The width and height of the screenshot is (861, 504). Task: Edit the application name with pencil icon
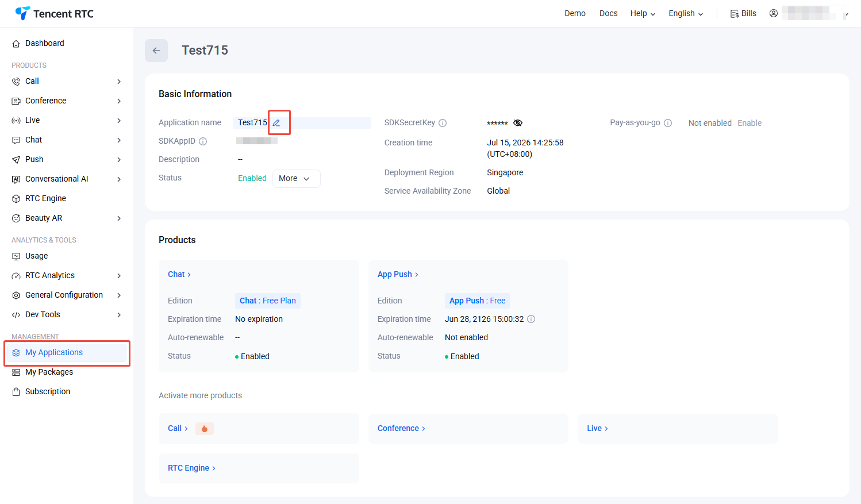[276, 122]
